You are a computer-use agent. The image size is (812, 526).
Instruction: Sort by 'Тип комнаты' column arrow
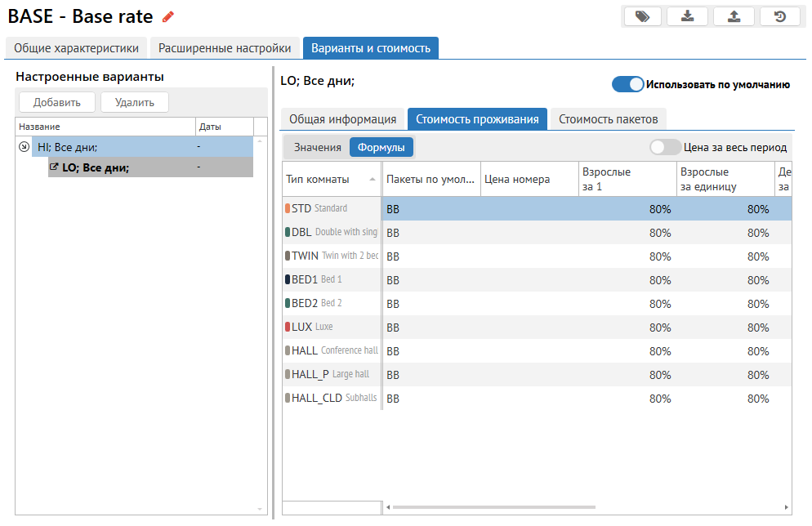373,179
